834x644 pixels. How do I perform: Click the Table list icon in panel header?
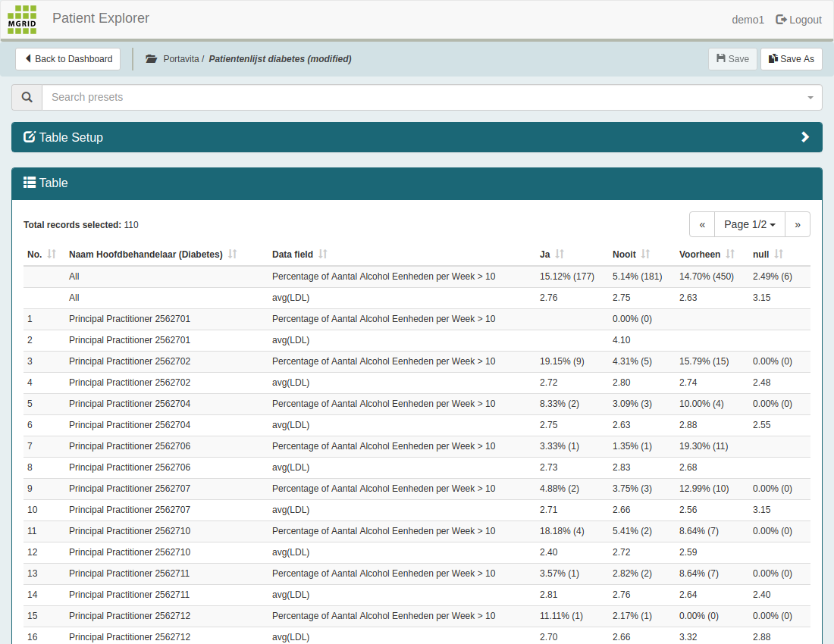click(30, 183)
